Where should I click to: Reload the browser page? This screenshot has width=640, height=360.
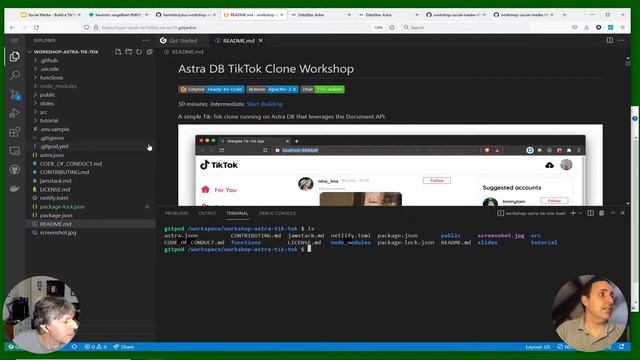point(36,27)
